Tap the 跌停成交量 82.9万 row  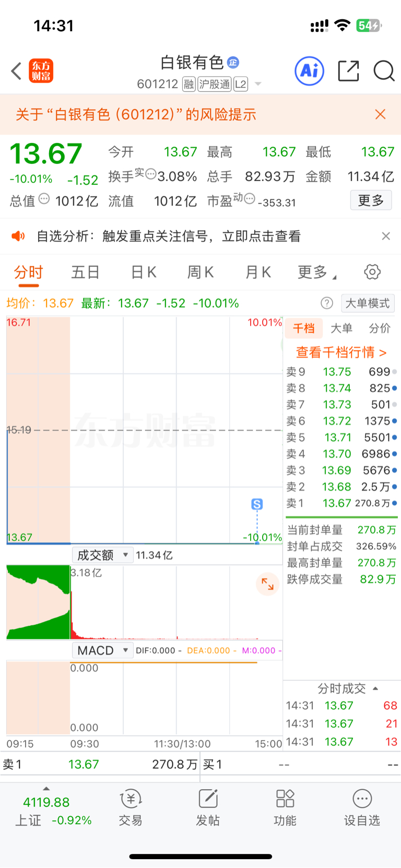point(341,579)
